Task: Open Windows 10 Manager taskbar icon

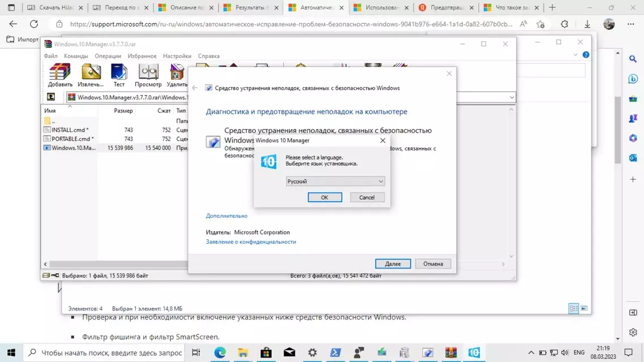Action: (474, 352)
